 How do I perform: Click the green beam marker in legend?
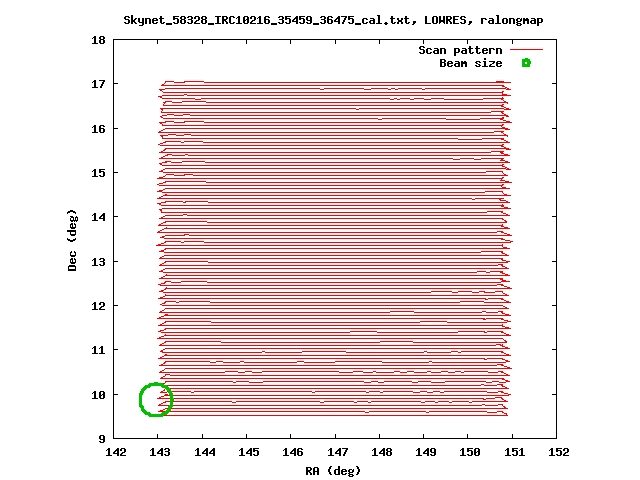[527, 63]
